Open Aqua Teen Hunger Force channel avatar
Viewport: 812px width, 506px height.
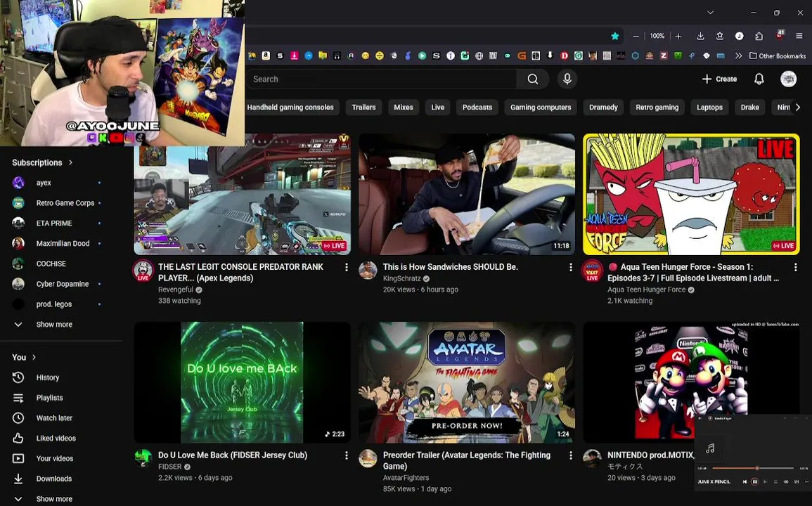(x=593, y=270)
